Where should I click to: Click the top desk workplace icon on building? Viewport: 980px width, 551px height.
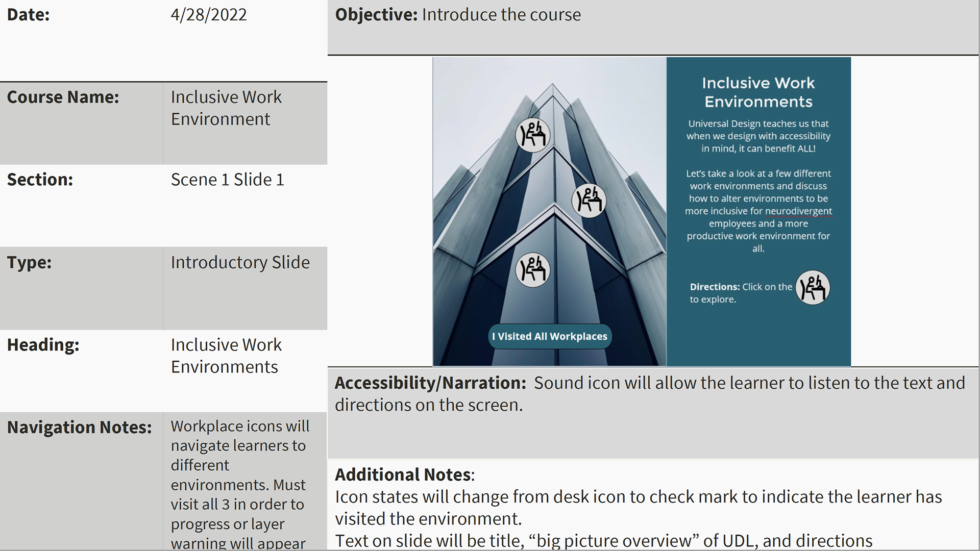tap(533, 135)
